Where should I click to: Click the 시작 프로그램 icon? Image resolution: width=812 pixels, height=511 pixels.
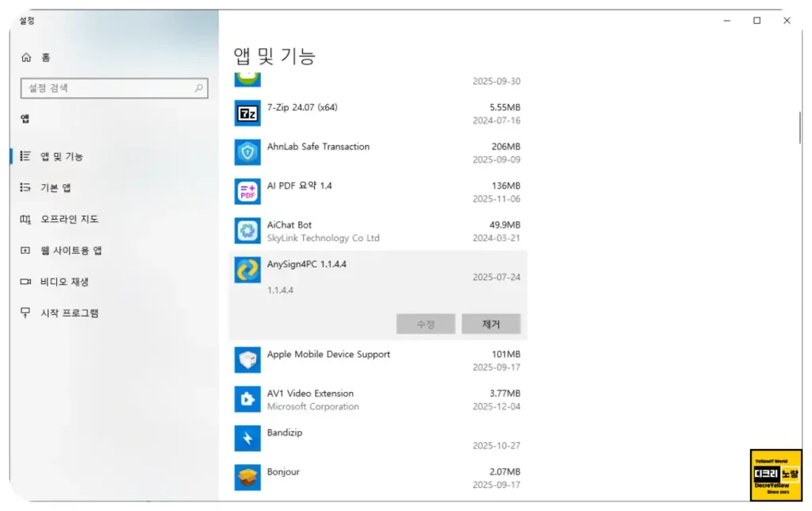pos(25,313)
